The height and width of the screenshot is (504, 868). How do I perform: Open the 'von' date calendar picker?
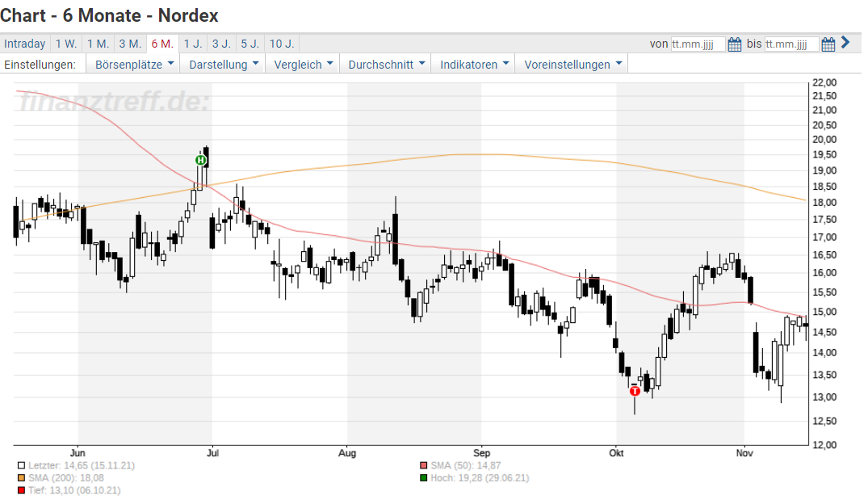(x=735, y=44)
